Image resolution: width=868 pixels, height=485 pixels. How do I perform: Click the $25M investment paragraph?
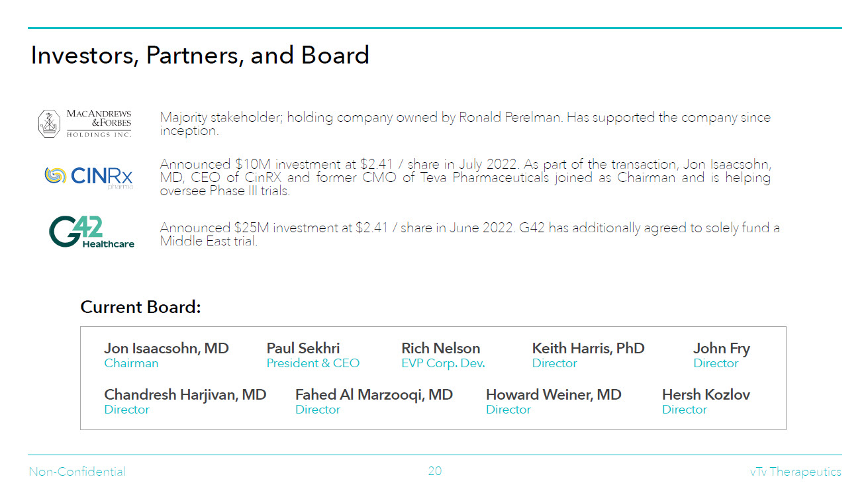(x=469, y=234)
